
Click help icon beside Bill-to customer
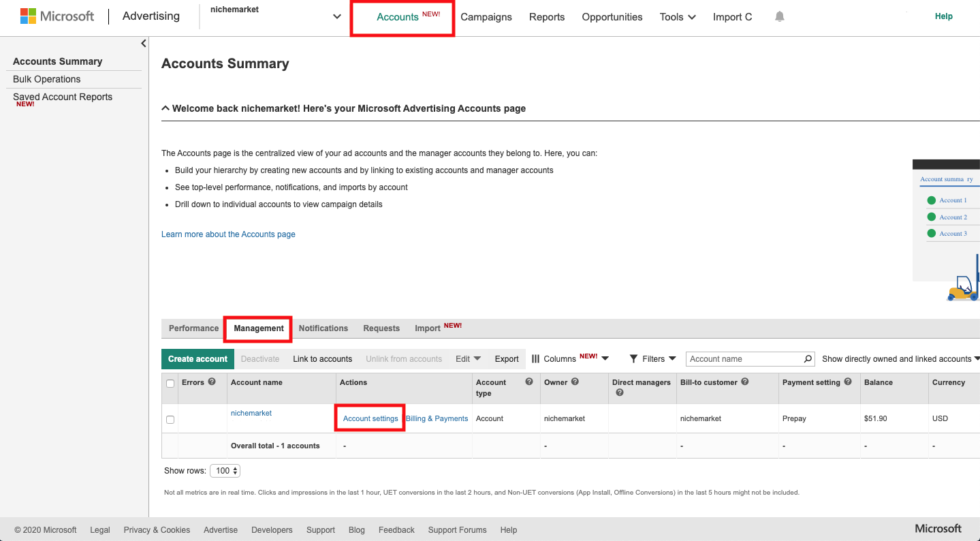tap(745, 382)
